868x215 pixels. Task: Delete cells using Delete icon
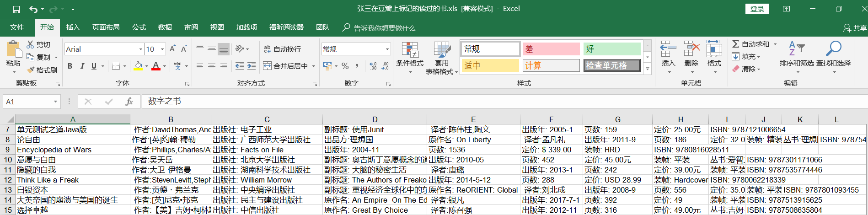click(x=691, y=48)
